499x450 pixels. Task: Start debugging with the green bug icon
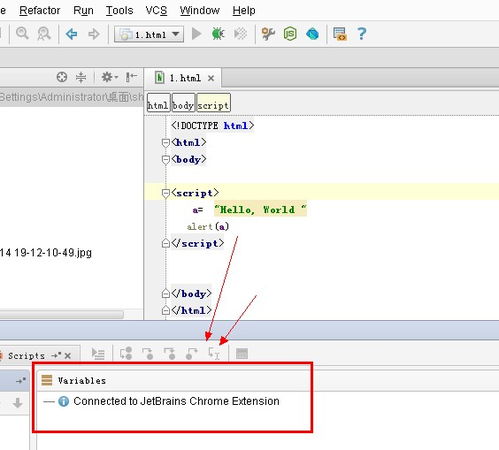coord(218,34)
